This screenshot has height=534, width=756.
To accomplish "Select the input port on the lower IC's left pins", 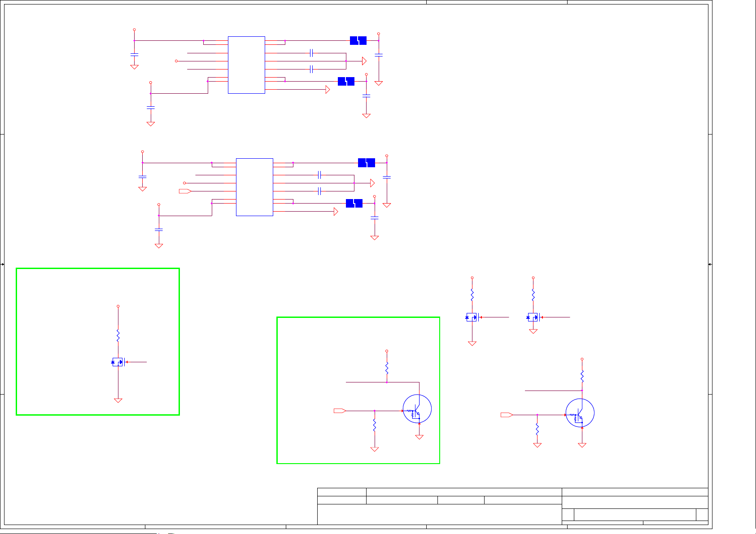I will point(185,191).
